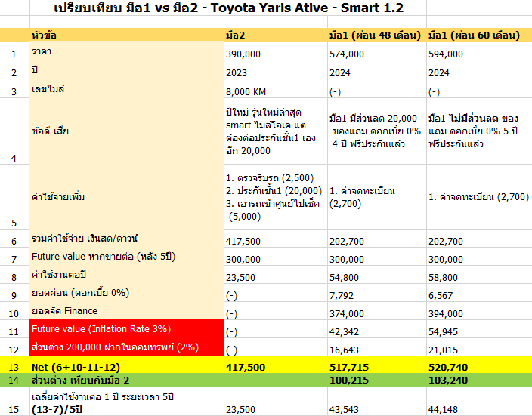
Task: Select average cost value 43,543
Action: click(x=376, y=402)
